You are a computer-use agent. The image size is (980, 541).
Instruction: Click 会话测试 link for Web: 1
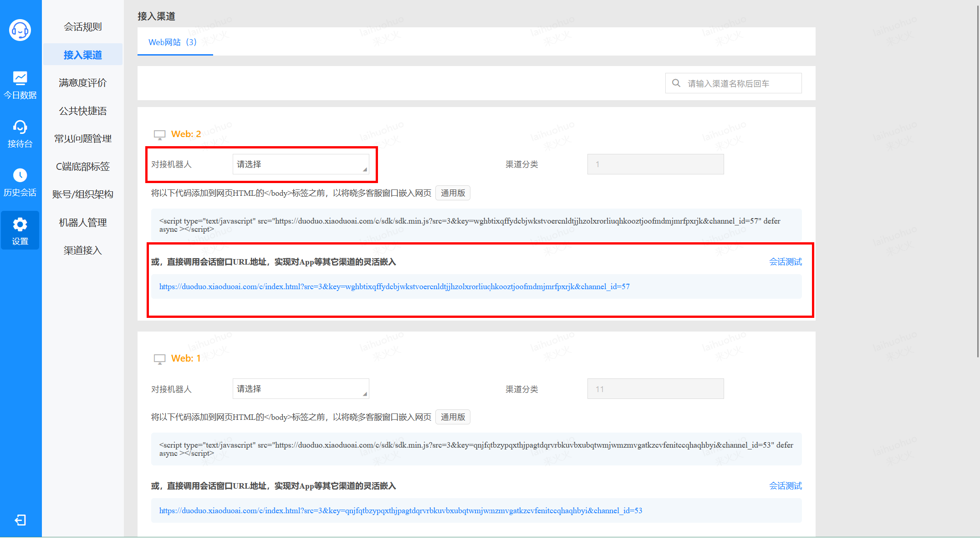click(786, 486)
